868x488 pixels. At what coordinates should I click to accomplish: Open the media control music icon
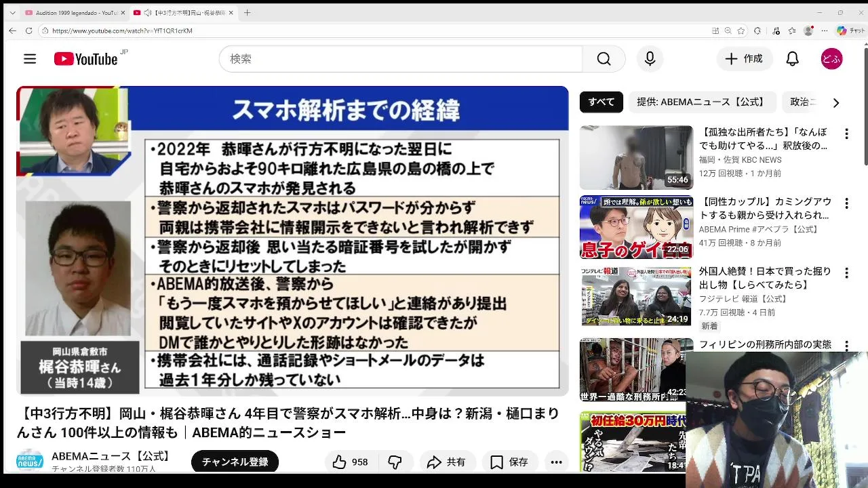point(776,30)
